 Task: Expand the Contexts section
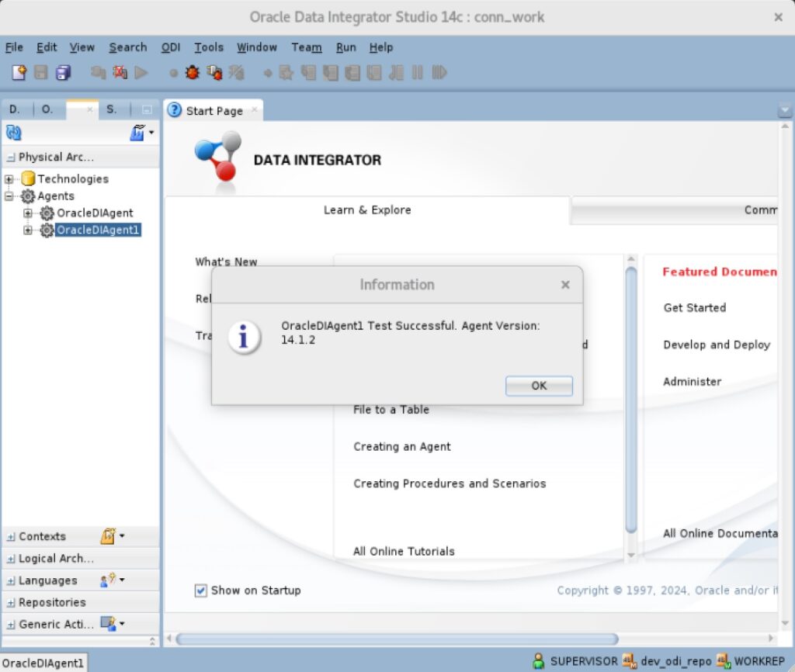click(11, 537)
